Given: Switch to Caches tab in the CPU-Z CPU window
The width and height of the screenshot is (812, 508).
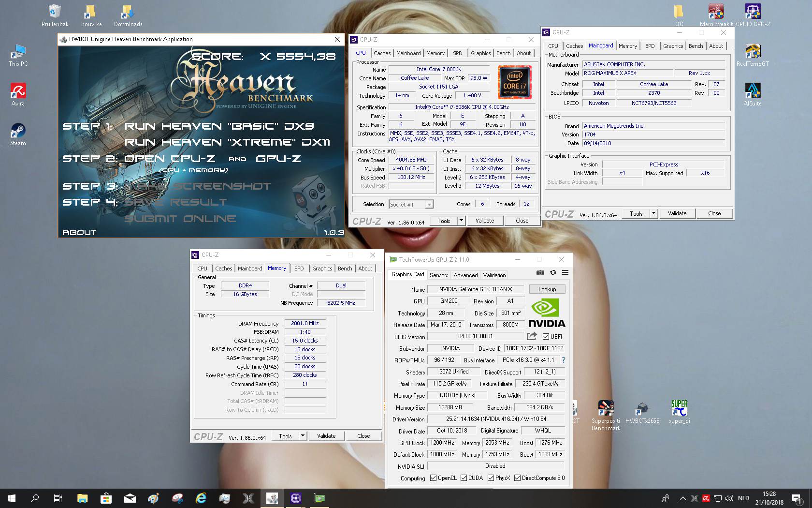Looking at the screenshot, I should point(382,53).
